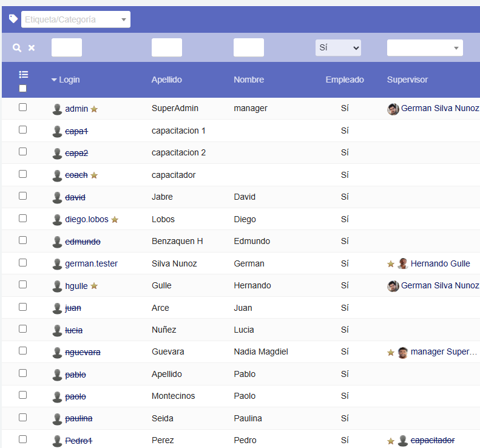Expand the Supervisor filter dropdown
The height and width of the screenshot is (448, 480).
pos(425,48)
